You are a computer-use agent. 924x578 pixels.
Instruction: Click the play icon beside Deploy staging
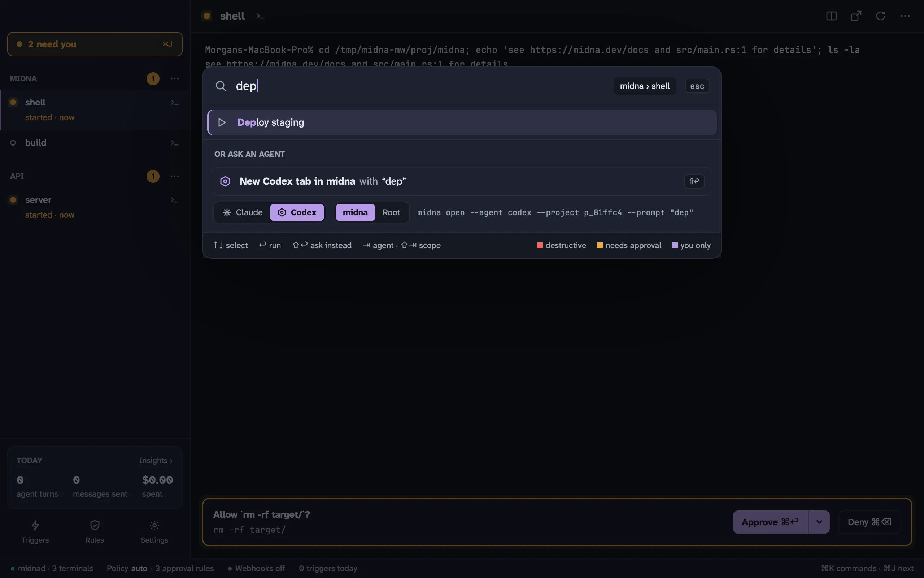tap(222, 122)
